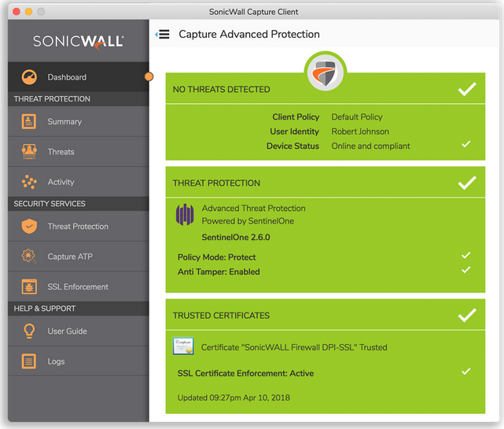This screenshot has width=504, height=429.
Task: Go to Summary page
Action: 79,122
